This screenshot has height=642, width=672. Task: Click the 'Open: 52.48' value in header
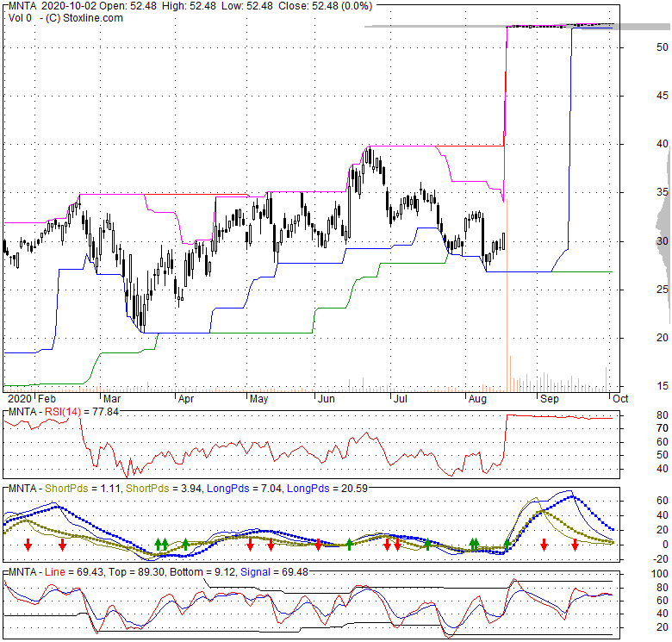pos(128,6)
